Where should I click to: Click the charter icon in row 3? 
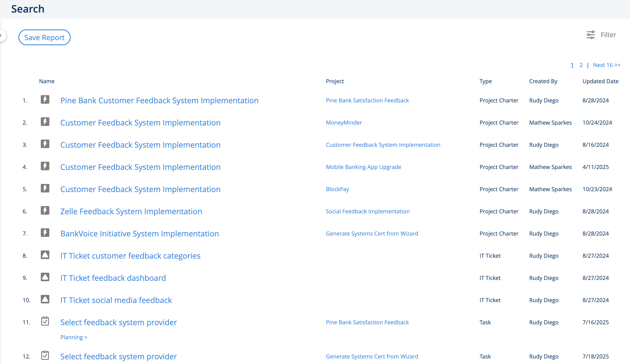tap(45, 144)
